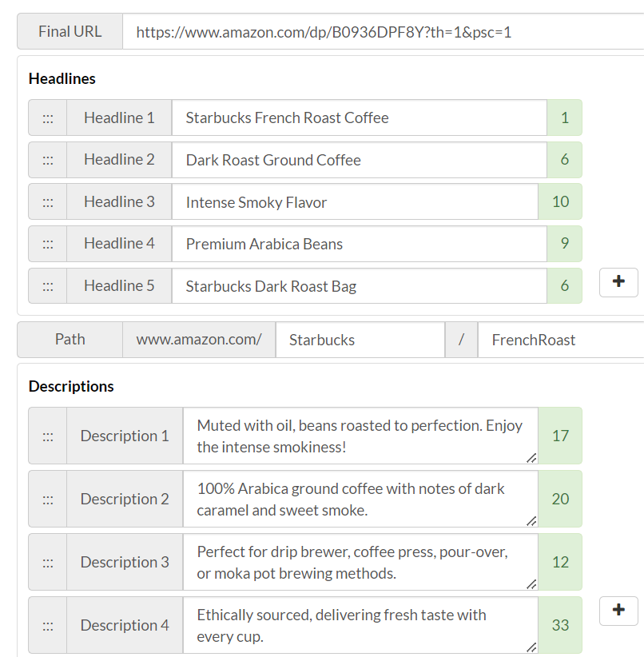The width and height of the screenshot is (644, 657).
Task: Click the resize grip of Description 1
Action: tap(531, 458)
